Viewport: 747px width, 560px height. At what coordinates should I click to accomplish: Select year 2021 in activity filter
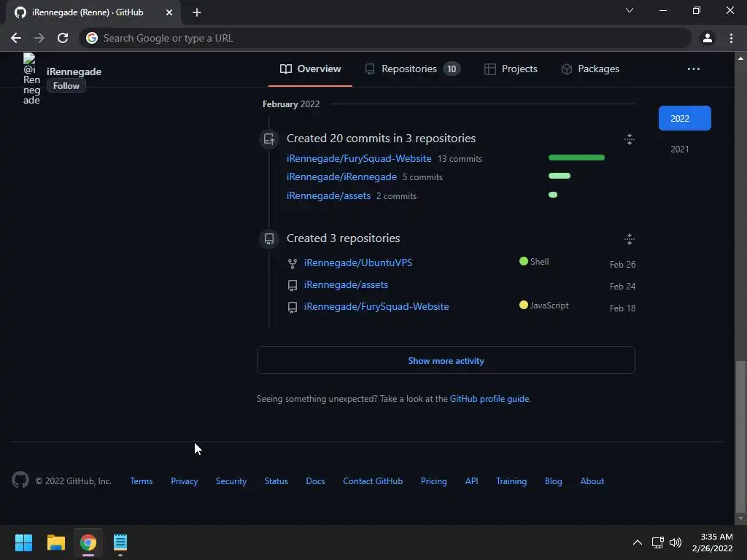point(679,149)
